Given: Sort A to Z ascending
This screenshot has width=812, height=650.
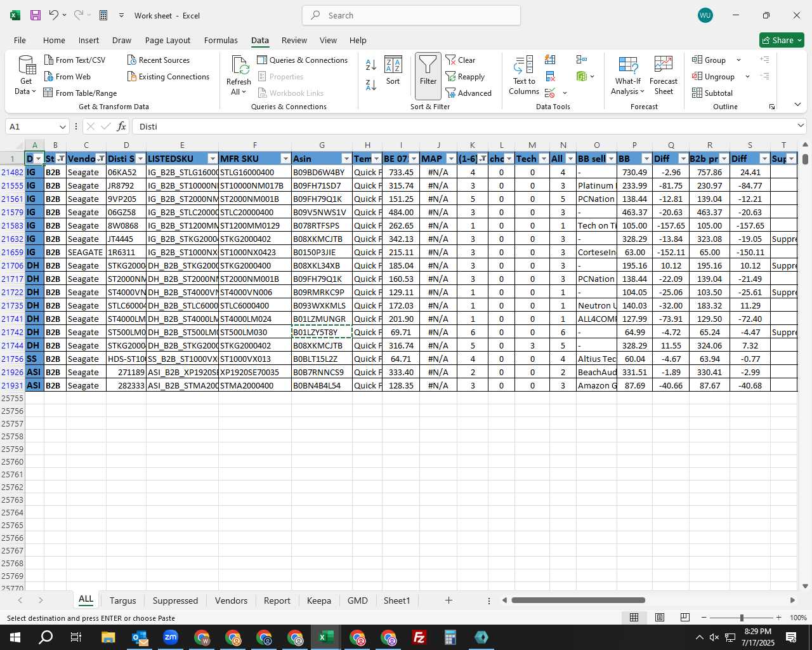Looking at the screenshot, I should coord(371,64).
